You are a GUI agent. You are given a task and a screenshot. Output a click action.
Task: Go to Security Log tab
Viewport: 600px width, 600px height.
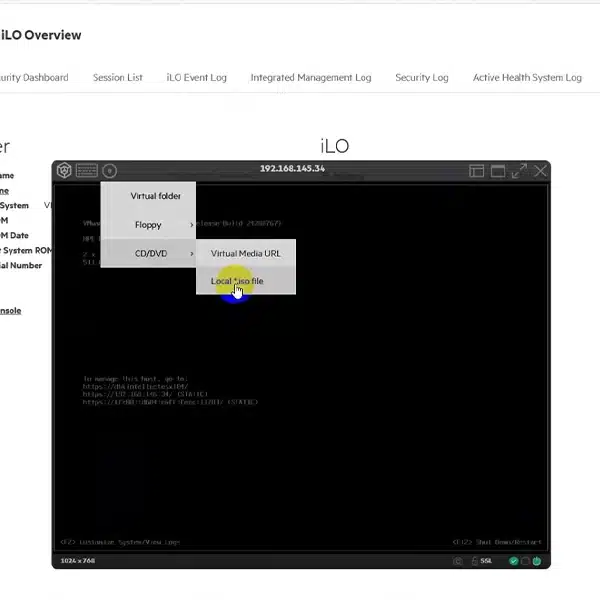click(421, 77)
